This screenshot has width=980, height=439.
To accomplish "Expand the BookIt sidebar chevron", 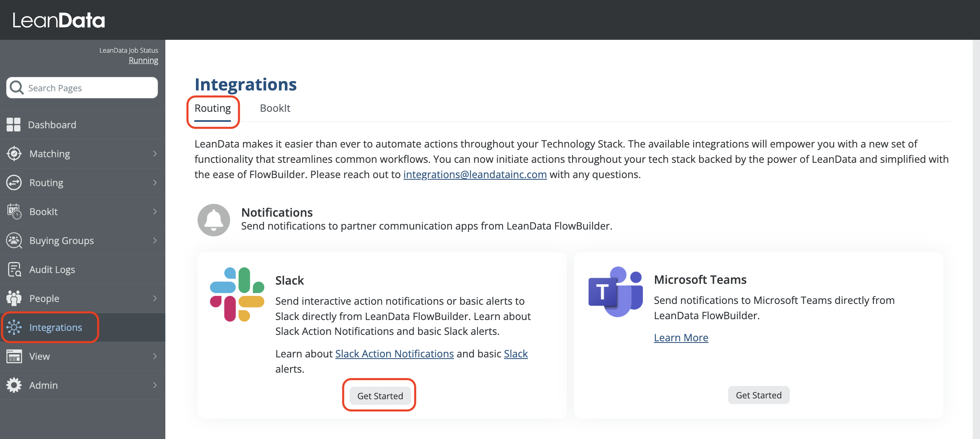I will pos(155,211).
